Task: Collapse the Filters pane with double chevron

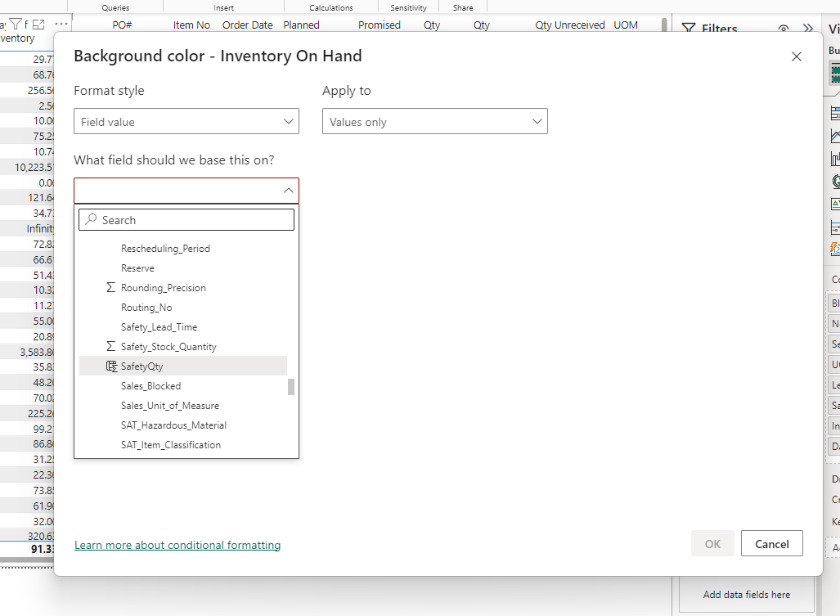Action: (808, 29)
